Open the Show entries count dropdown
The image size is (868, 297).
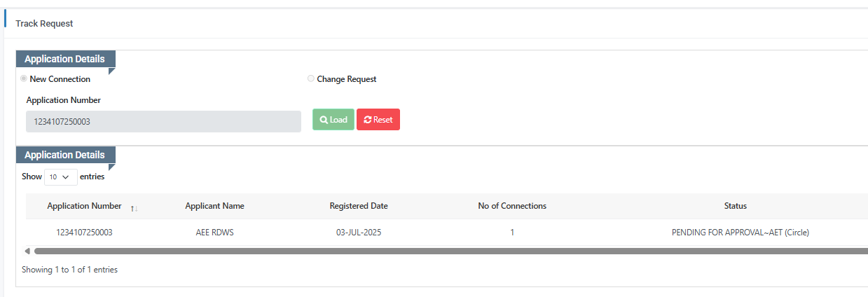(x=60, y=177)
